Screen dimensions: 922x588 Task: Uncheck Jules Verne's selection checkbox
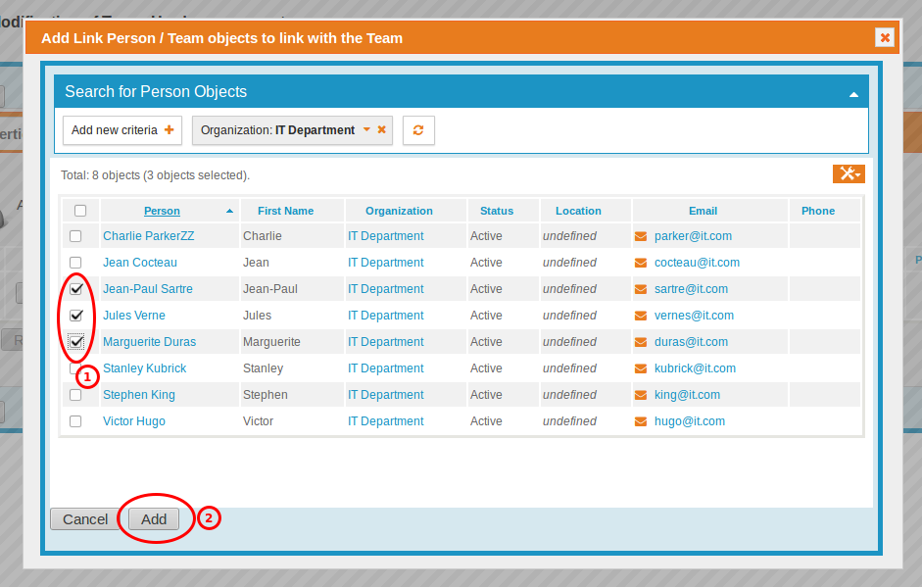click(75, 315)
